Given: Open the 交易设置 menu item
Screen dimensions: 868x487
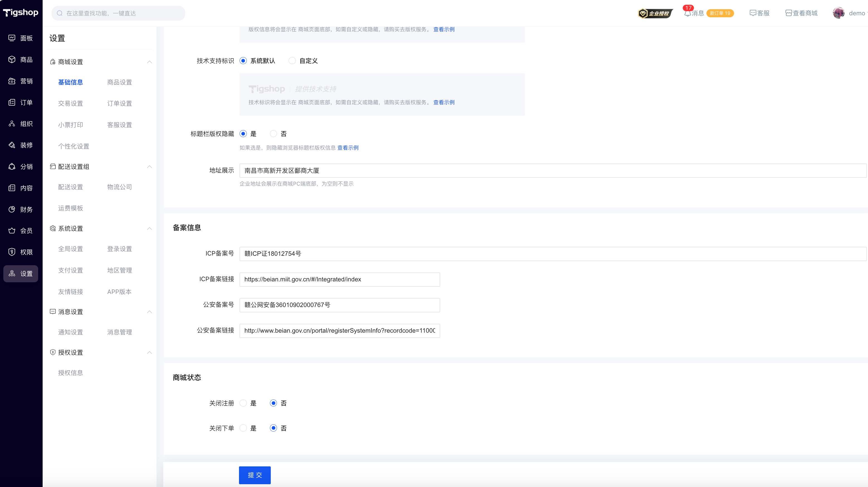Looking at the screenshot, I should (x=70, y=103).
